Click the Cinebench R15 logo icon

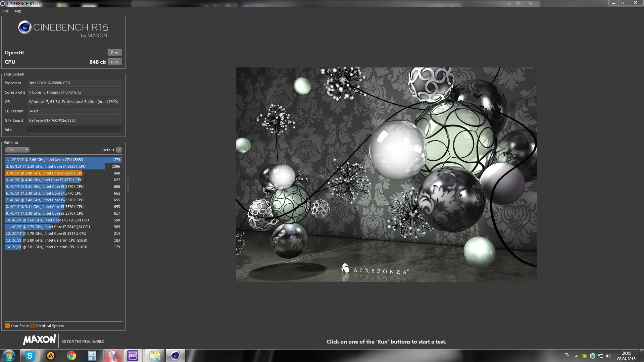click(25, 28)
